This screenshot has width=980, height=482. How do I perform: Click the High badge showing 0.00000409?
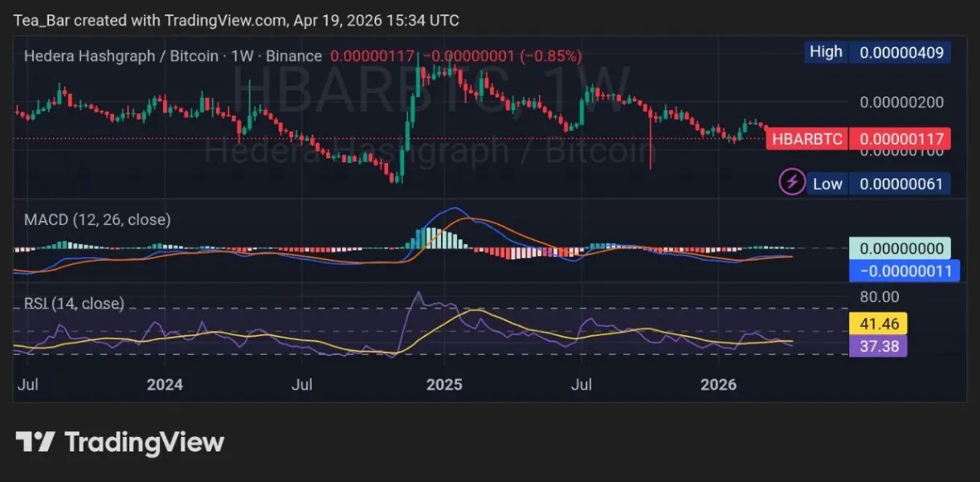pyautogui.click(x=877, y=51)
